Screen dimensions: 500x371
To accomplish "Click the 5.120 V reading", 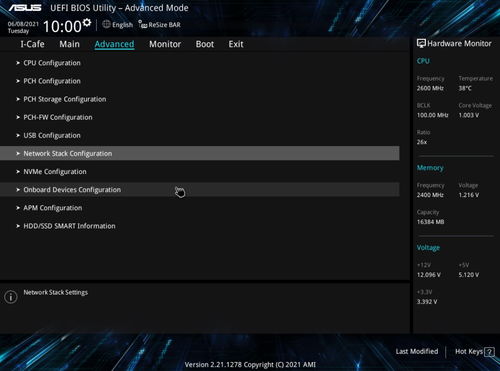I will pyautogui.click(x=469, y=275).
